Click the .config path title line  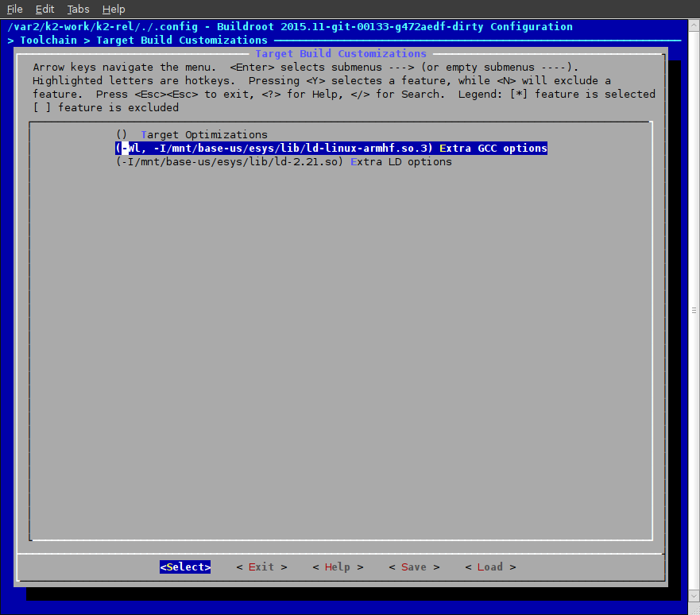coord(290,27)
